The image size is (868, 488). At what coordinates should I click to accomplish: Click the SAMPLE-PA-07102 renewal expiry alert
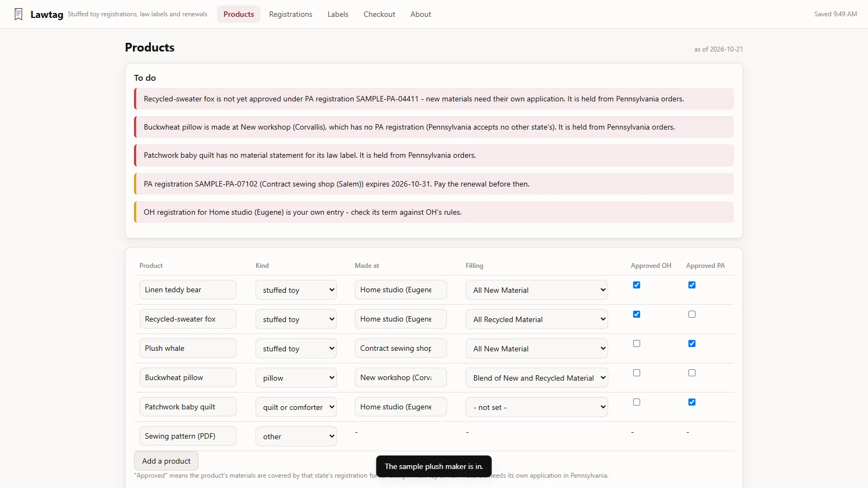click(x=434, y=184)
